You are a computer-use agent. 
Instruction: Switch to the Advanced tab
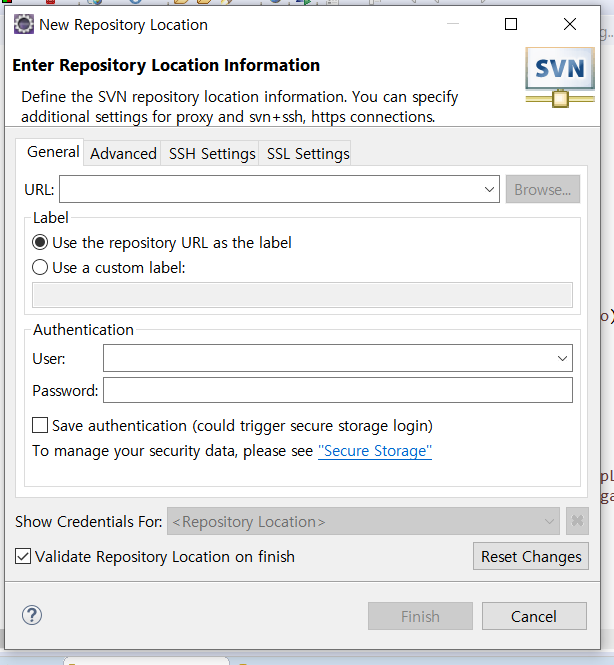pos(123,153)
